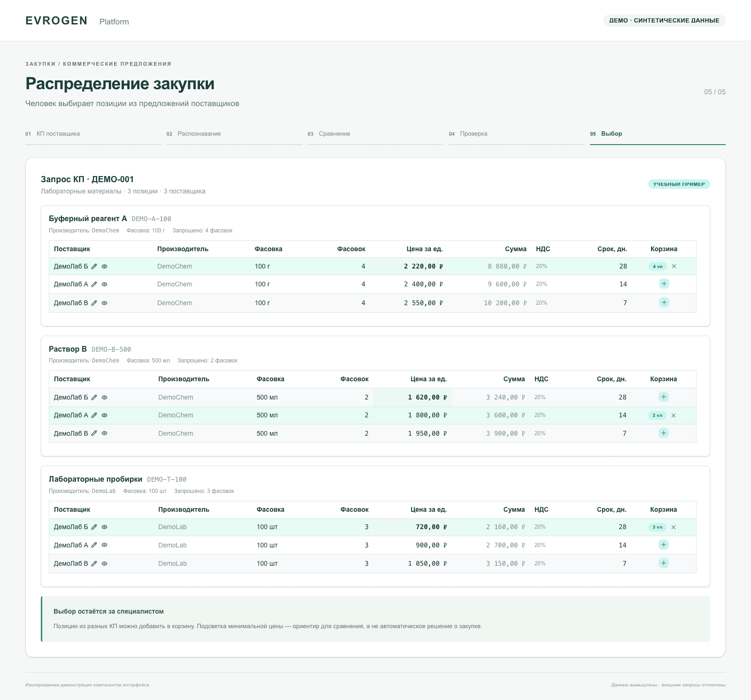Edit ДемоЛаб Б offer in Буферный реагент A
The width and height of the screenshot is (751, 700).
(94, 266)
